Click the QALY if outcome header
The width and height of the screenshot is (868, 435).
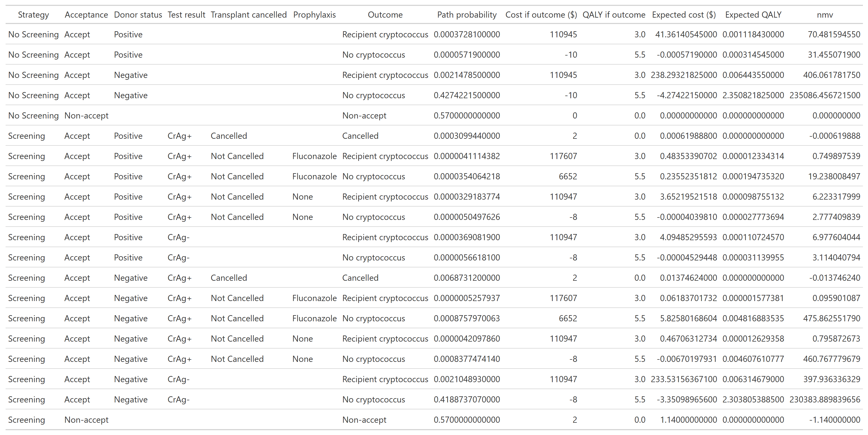[614, 15]
